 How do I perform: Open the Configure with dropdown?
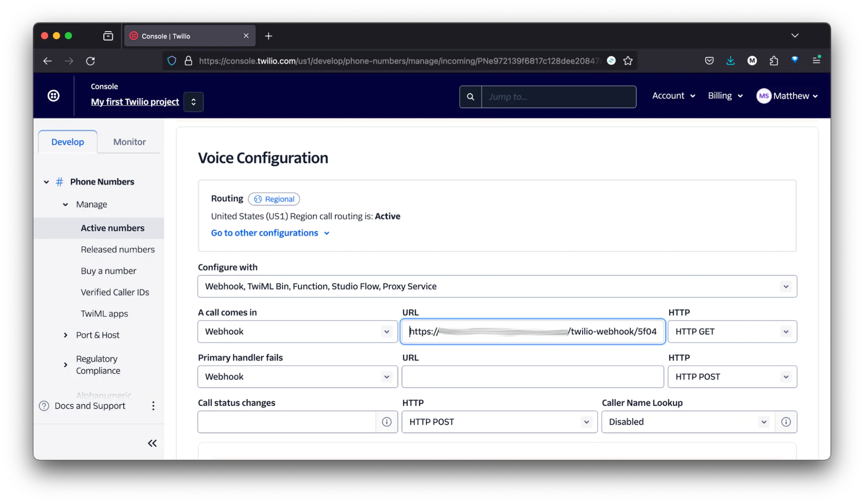(x=497, y=287)
